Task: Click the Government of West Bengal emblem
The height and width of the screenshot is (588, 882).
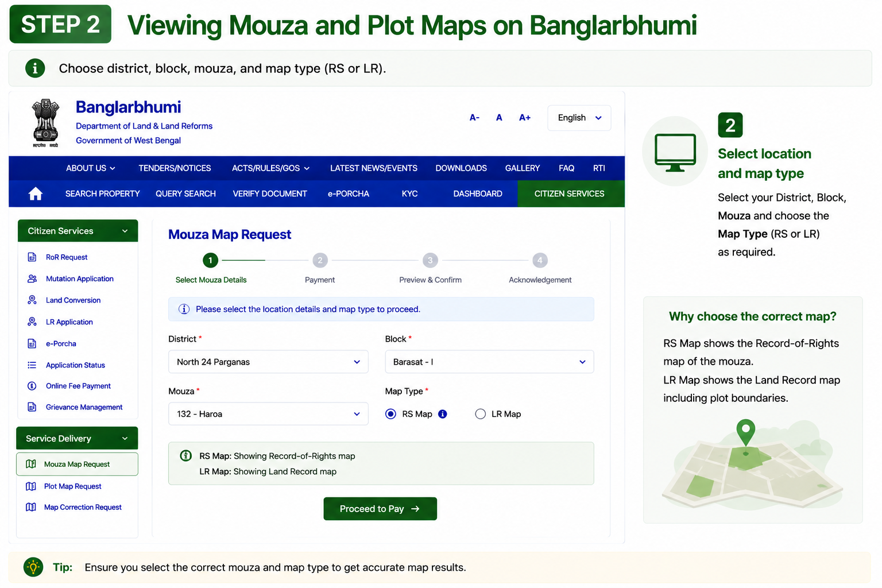Action: (45, 123)
